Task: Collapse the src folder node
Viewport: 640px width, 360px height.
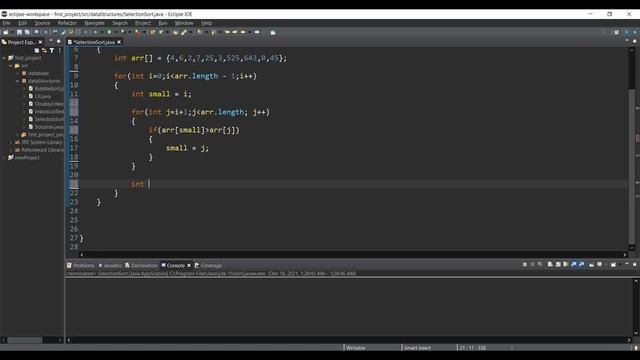Action: 11,66
